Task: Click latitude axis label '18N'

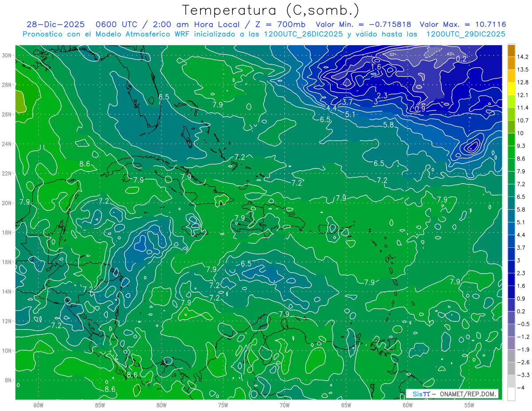Action: click(x=7, y=232)
